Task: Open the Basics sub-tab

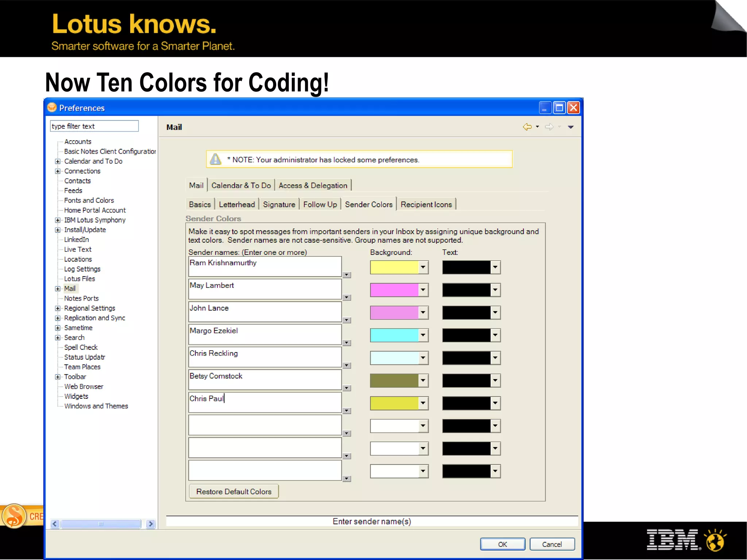Action: (200, 204)
